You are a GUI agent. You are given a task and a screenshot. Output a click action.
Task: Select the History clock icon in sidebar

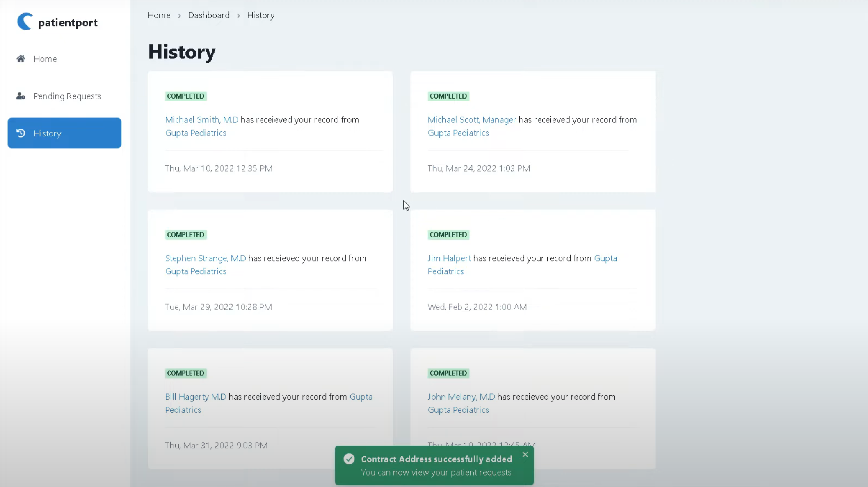pyautogui.click(x=21, y=133)
